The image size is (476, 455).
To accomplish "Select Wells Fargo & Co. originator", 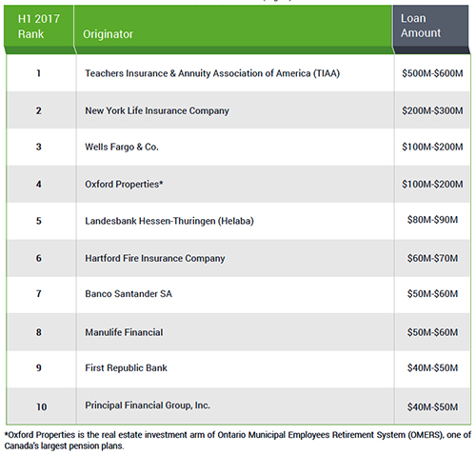I will [122, 147].
